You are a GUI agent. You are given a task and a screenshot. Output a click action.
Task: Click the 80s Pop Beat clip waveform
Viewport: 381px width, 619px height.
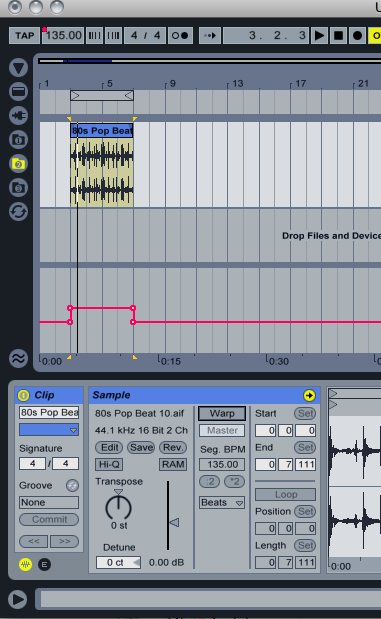(102, 172)
